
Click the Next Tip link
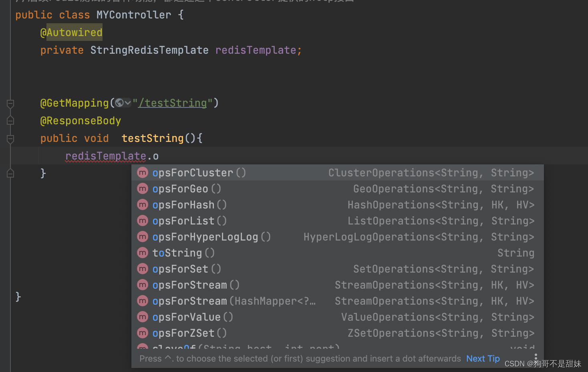tap(482, 358)
